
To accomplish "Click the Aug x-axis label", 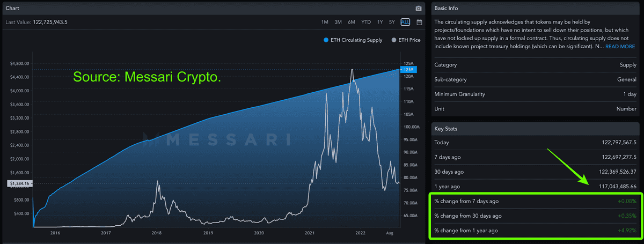I will click(x=390, y=233).
